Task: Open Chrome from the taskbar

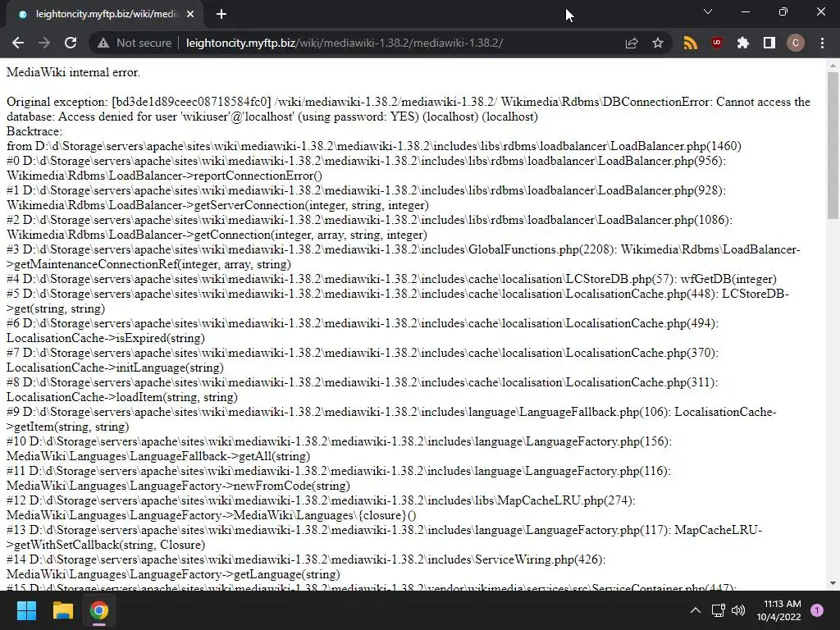Action: coord(99,610)
